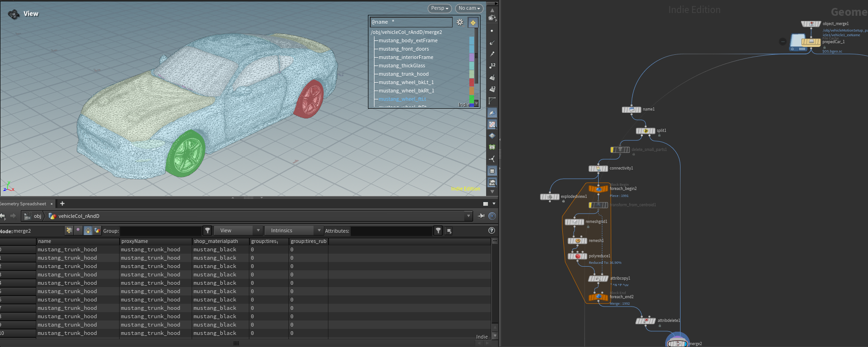
Task: Toggle the primitives mode button in spreadsheet
Action: pyautogui.click(x=88, y=230)
